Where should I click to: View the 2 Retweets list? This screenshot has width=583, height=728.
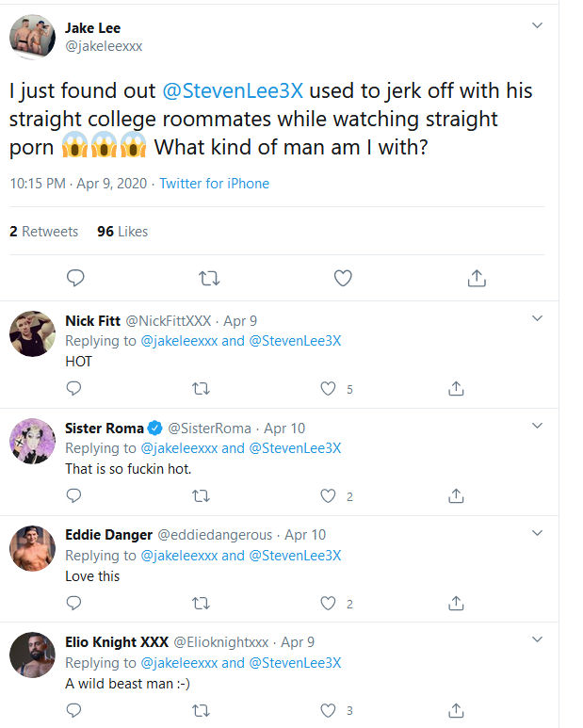click(x=44, y=232)
